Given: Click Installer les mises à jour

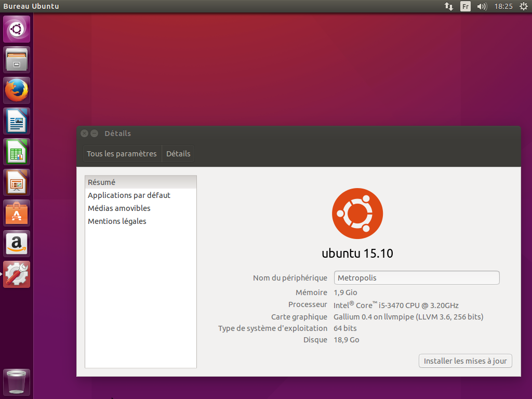Looking at the screenshot, I should (x=465, y=361).
